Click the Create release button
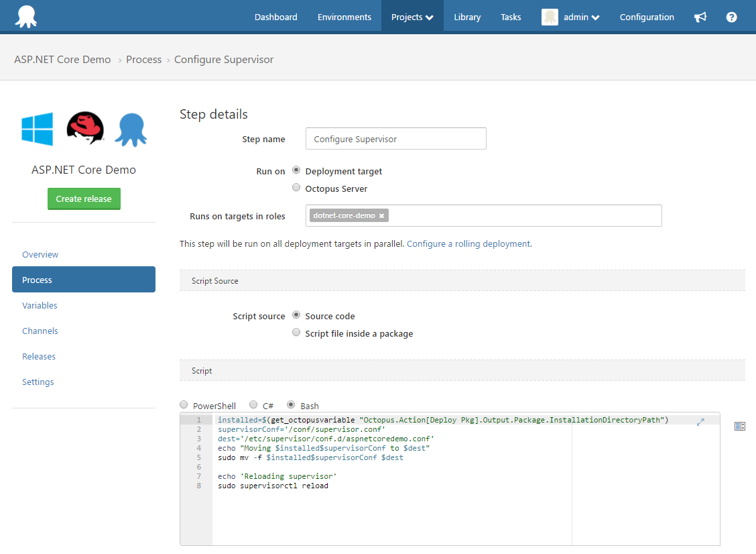 click(x=84, y=199)
